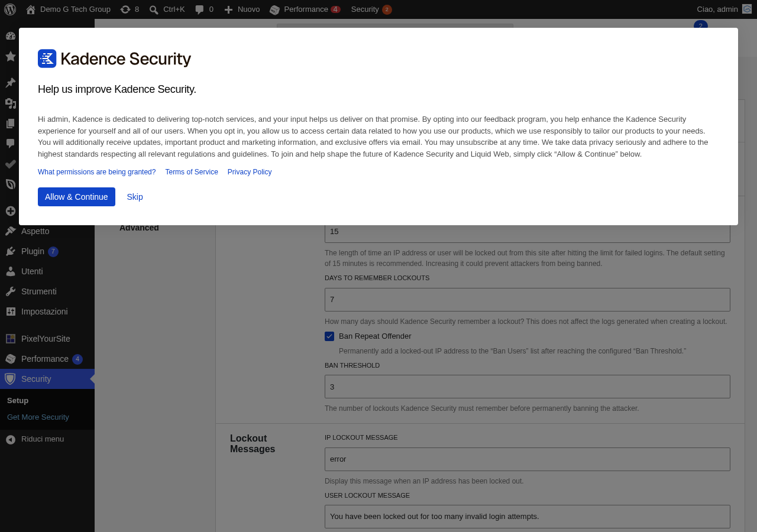The image size is (757, 532).
Task: Click the admin avatar icon
Action: 747,9
